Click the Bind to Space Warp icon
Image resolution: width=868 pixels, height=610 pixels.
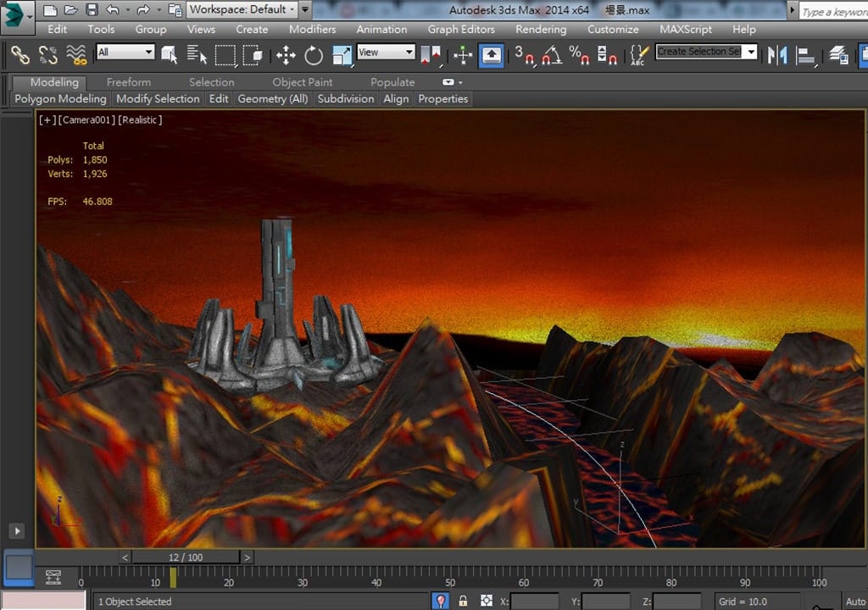click(x=77, y=55)
